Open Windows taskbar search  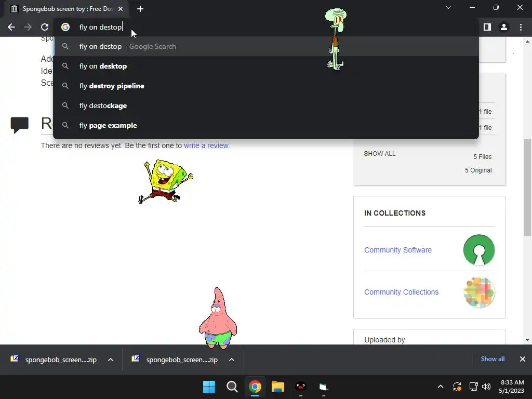pos(232,387)
